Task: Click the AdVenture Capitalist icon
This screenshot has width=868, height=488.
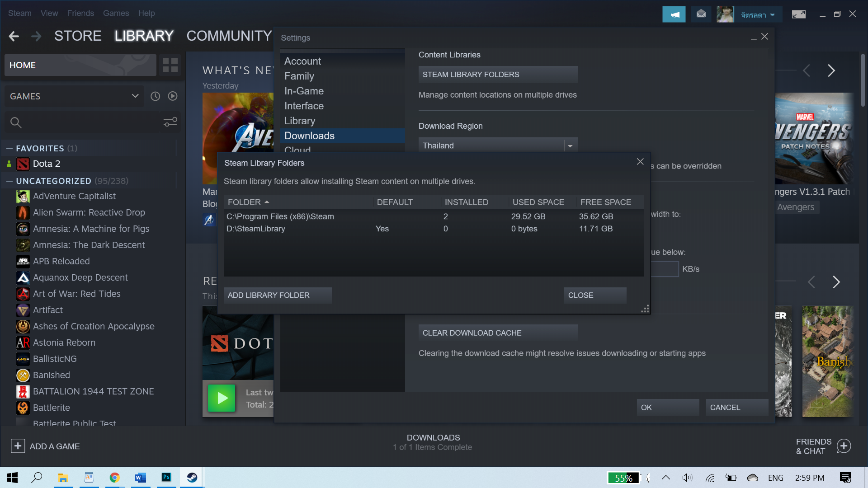Action: [x=23, y=197]
